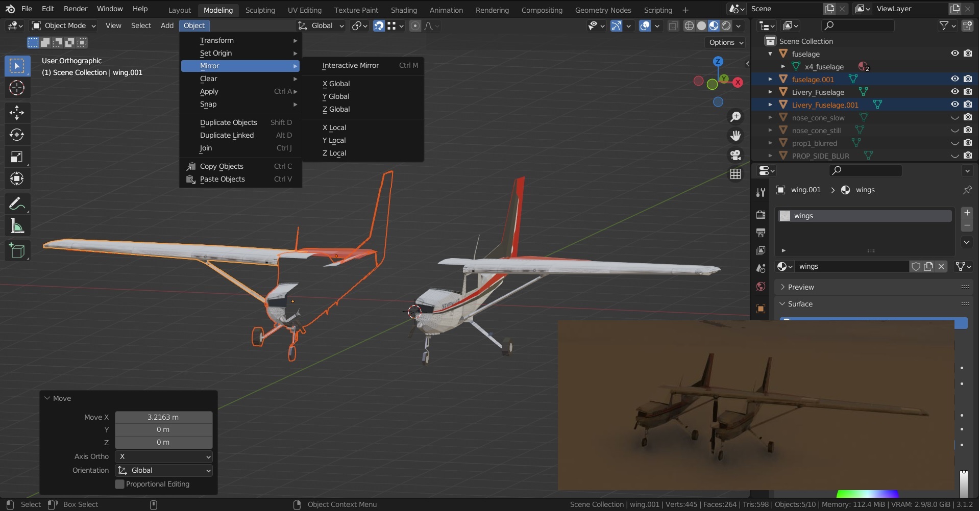Expand the x4_fuselage outliner item

[x=783, y=66]
